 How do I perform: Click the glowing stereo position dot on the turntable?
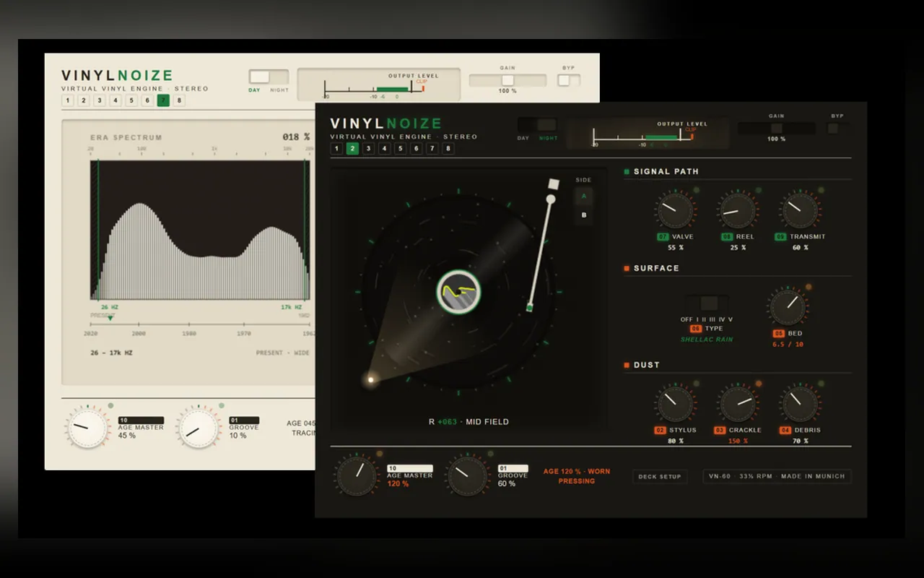[371, 379]
